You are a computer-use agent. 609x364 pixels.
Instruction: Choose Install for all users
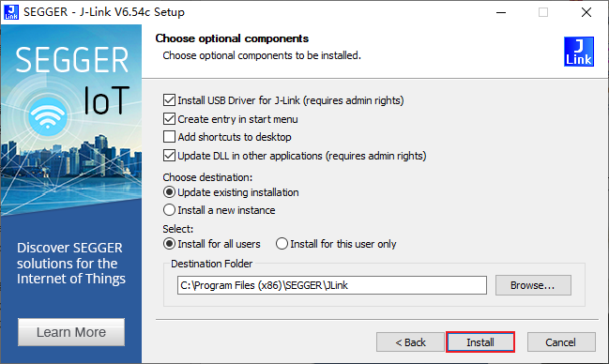pyautogui.click(x=169, y=244)
